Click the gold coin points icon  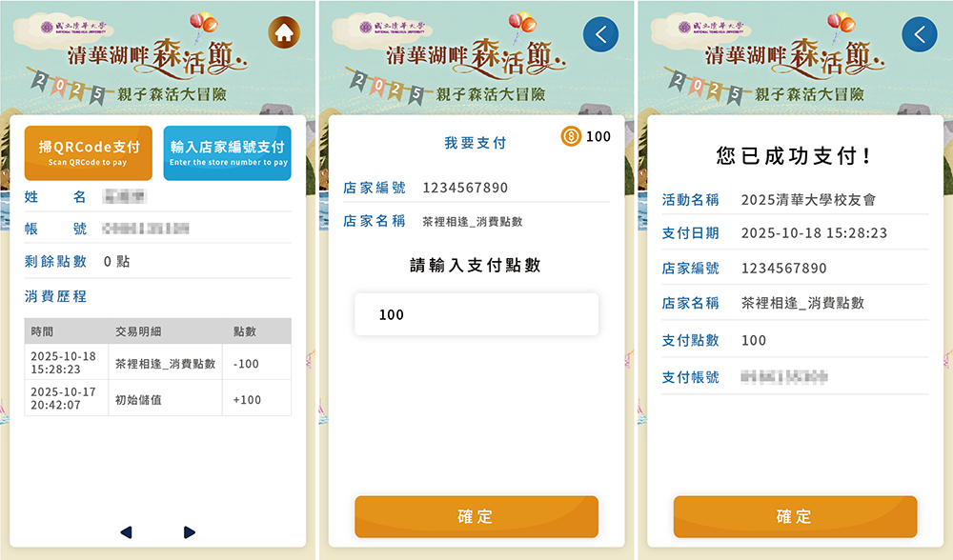coord(571,136)
